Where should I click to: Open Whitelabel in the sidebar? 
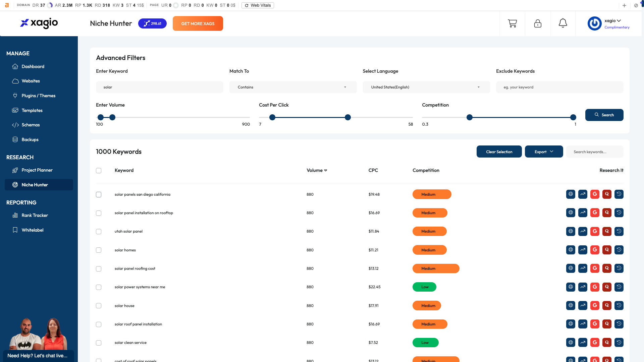[33, 230]
